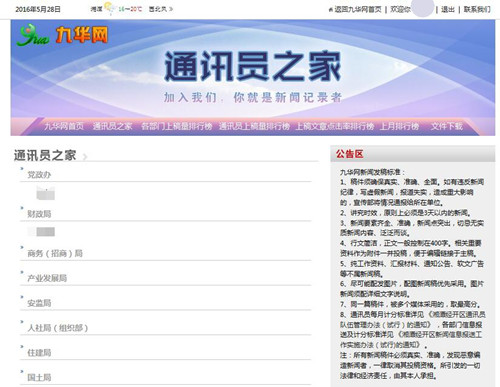Click the banner slogan 加入我们，你就是新闻记录者

(253, 97)
